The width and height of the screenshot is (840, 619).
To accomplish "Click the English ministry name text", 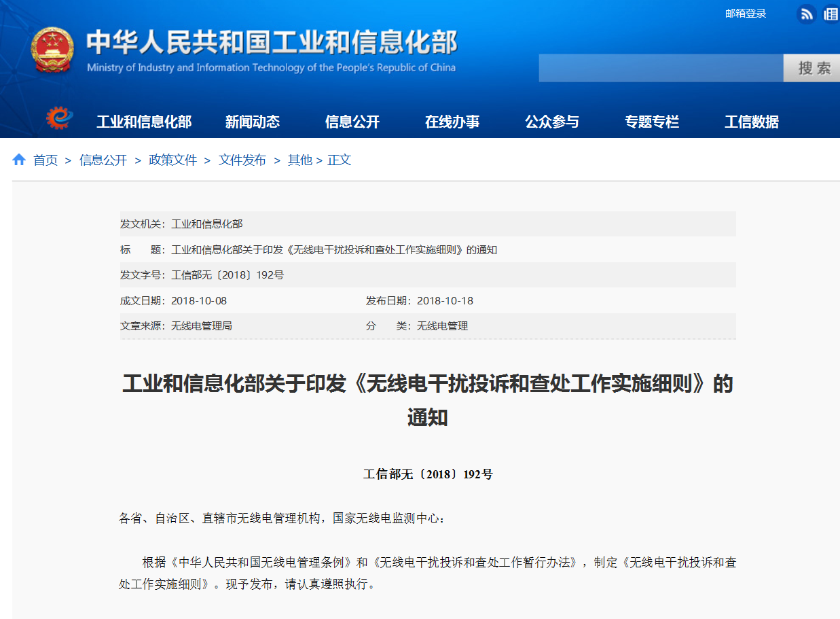I will (271, 67).
